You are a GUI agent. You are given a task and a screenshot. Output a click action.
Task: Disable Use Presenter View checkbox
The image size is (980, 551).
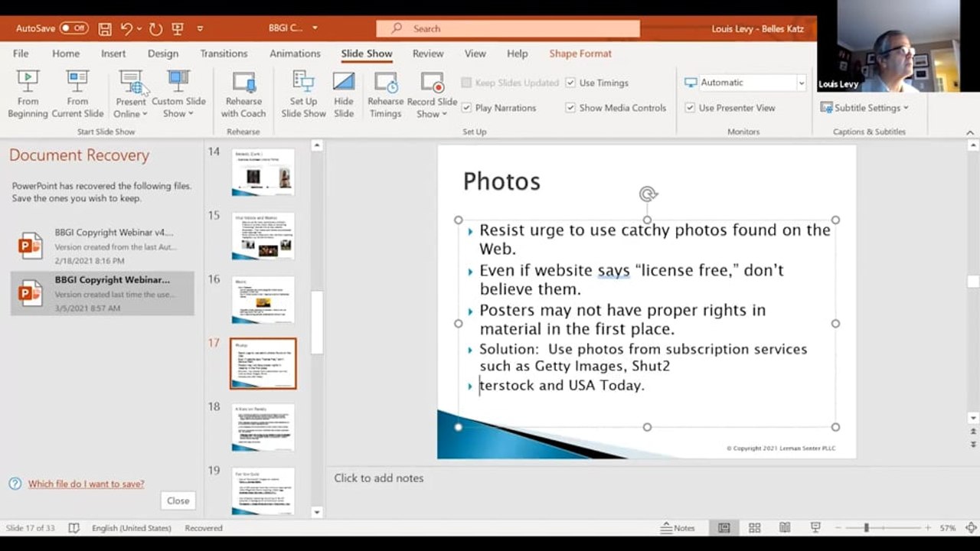point(690,108)
